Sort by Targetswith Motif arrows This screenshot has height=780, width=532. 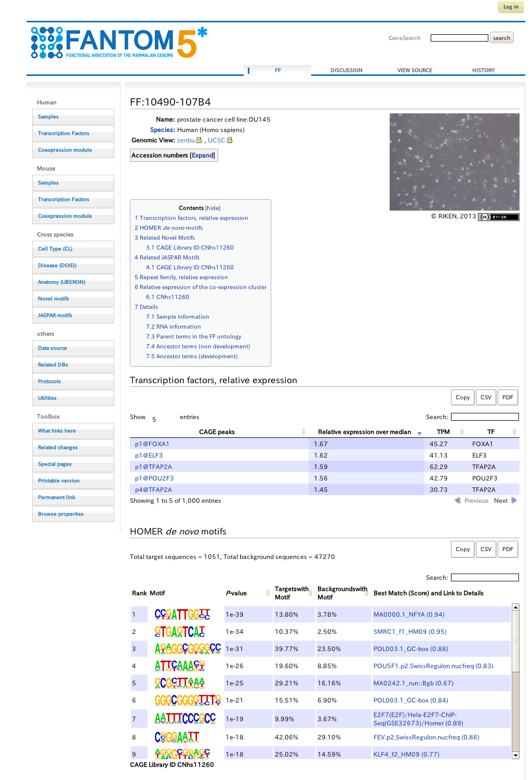(311, 593)
